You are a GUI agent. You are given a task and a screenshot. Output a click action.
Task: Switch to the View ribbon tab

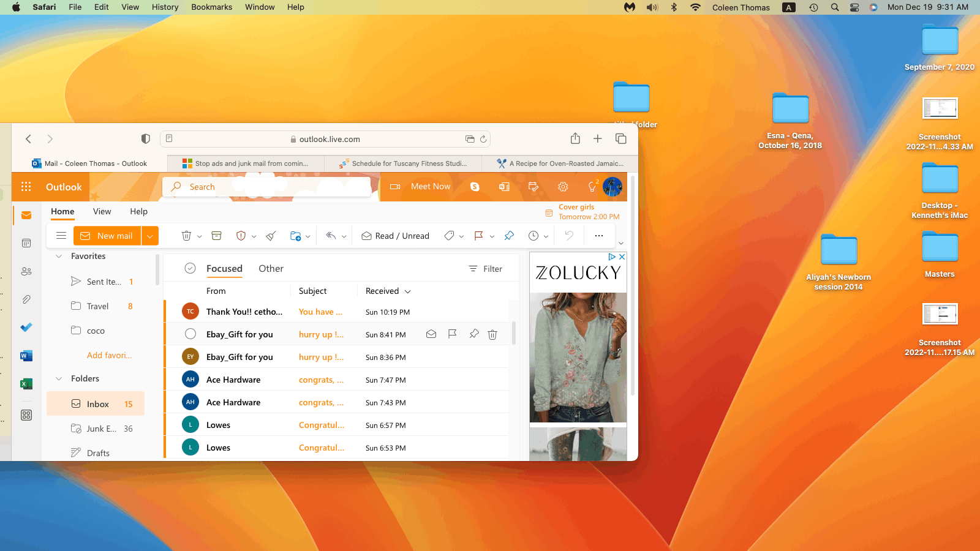(102, 211)
